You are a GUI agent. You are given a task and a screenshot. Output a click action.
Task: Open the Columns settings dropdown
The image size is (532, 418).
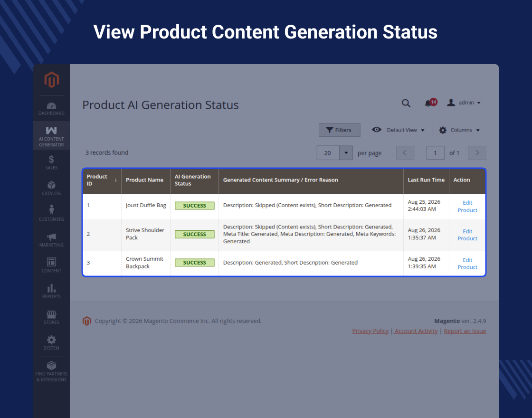(x=459, y=130)
